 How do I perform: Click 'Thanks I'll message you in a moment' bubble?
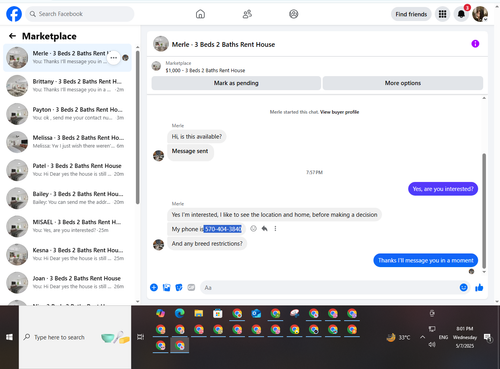(426, 260)
